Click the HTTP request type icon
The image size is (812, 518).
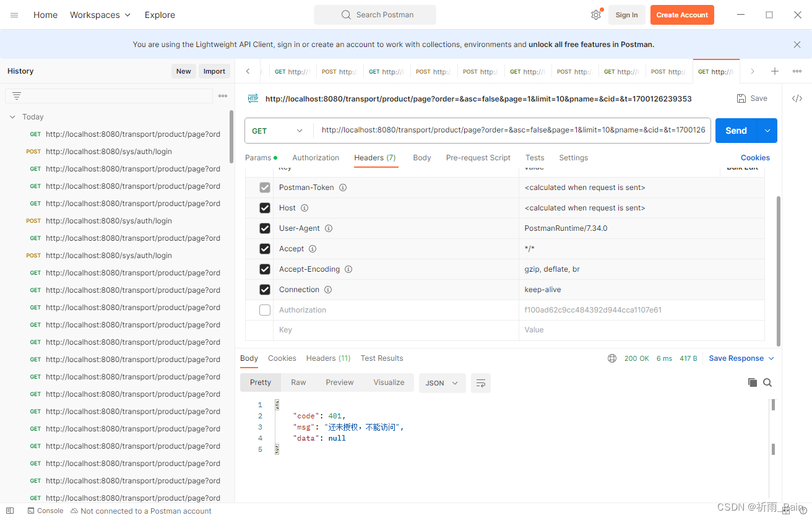tap(253, 98)
